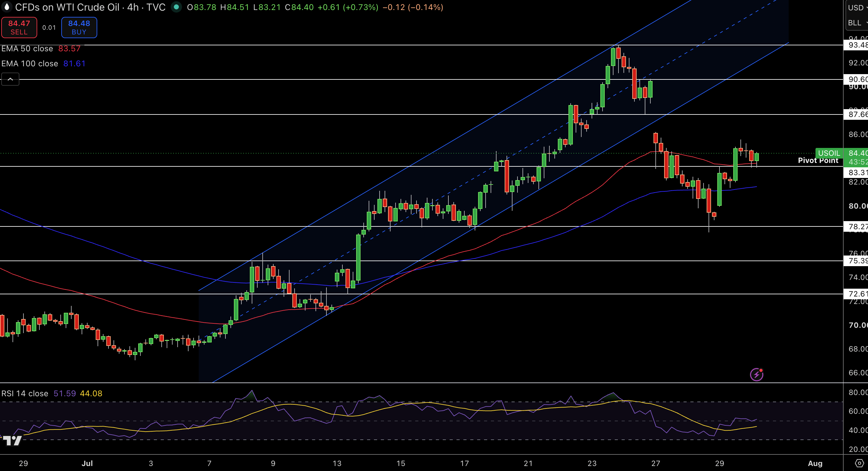Open the purple lightning flash icon
868x471 pixels.
756,374
